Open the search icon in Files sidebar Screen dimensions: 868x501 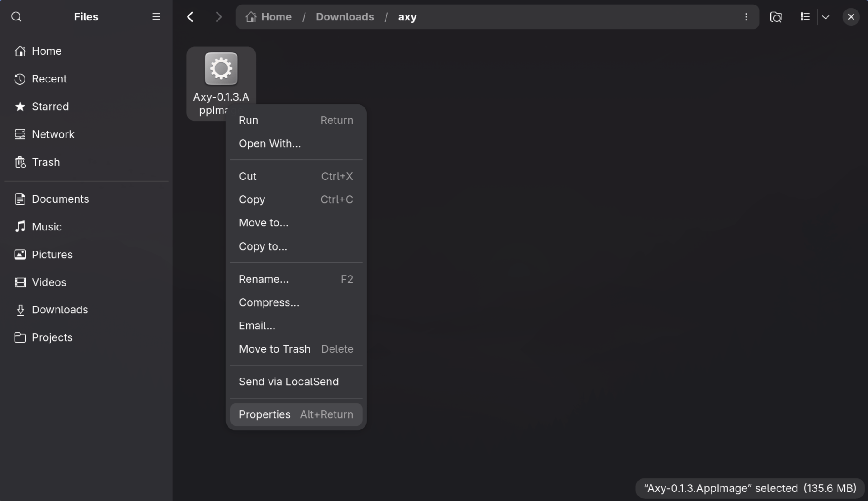[16, 17]
